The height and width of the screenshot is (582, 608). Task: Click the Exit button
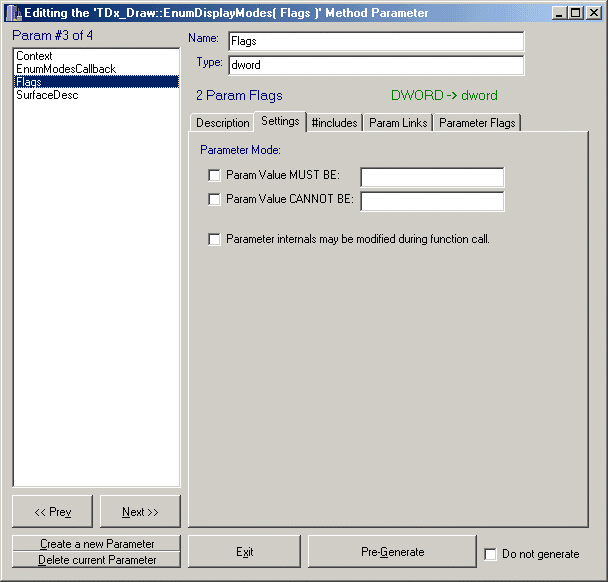[x=245, y=552]
